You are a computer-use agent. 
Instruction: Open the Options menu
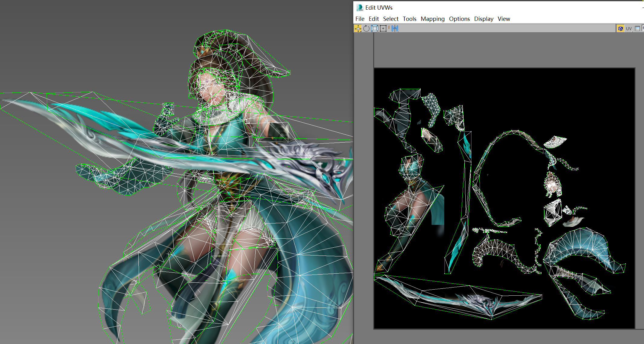click(459, 19)
